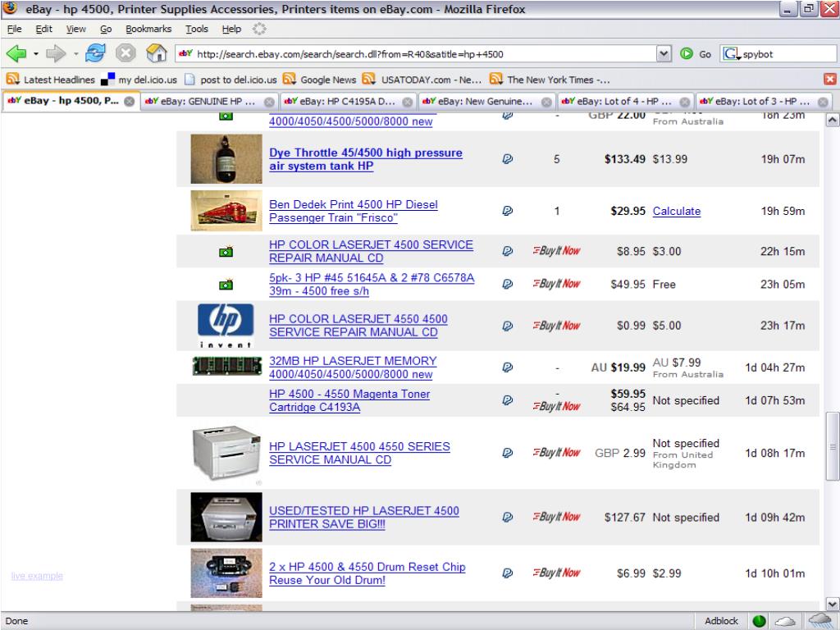
Task: Click the scrollbar up arrow
Action: tap(833, 120)
